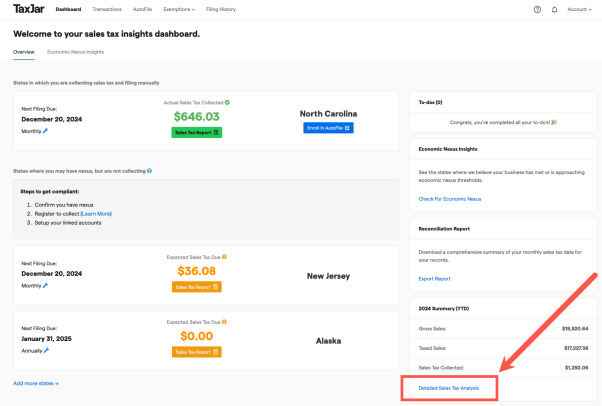
Task: Select the Overview tab
Action: pyautogui.click(x=24, y=52)
